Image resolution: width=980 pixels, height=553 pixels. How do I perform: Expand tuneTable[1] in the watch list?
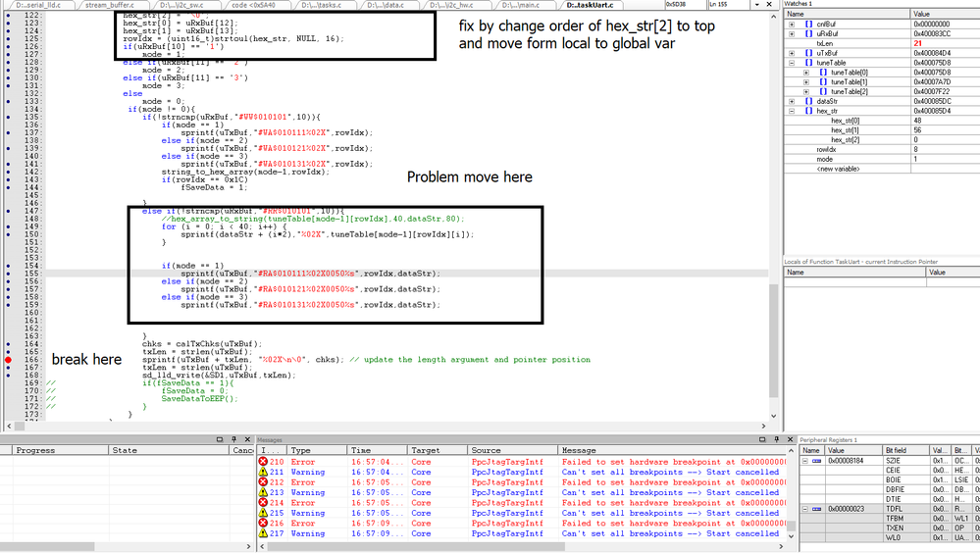point(806,81)
